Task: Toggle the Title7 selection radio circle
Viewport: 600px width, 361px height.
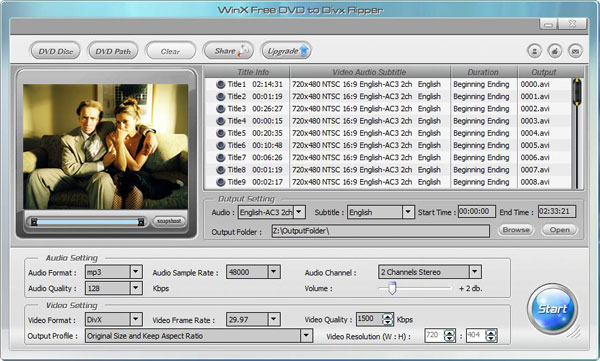Action: pos(220,158)
